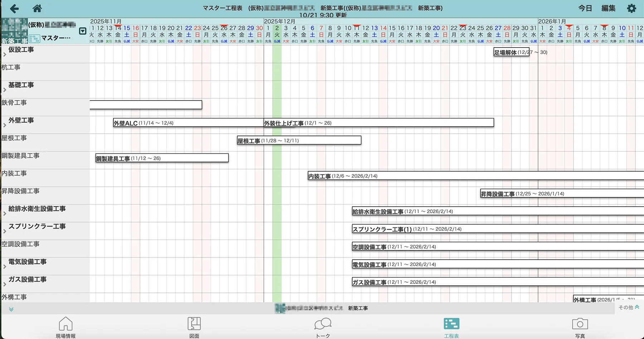This screenshot has height=339, width=644.
Task: Select the 屋根工事 schedule bar
Action: (x=299, y=141)
